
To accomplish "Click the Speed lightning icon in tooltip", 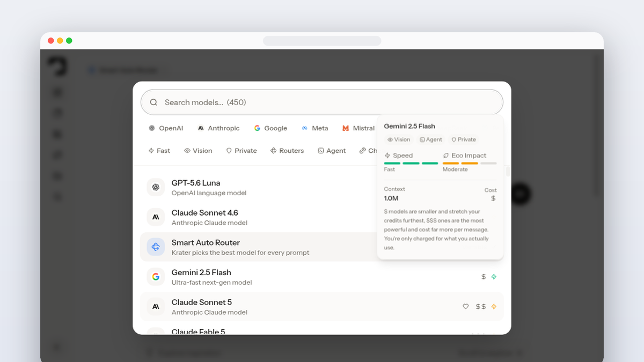I will (387, 156).
